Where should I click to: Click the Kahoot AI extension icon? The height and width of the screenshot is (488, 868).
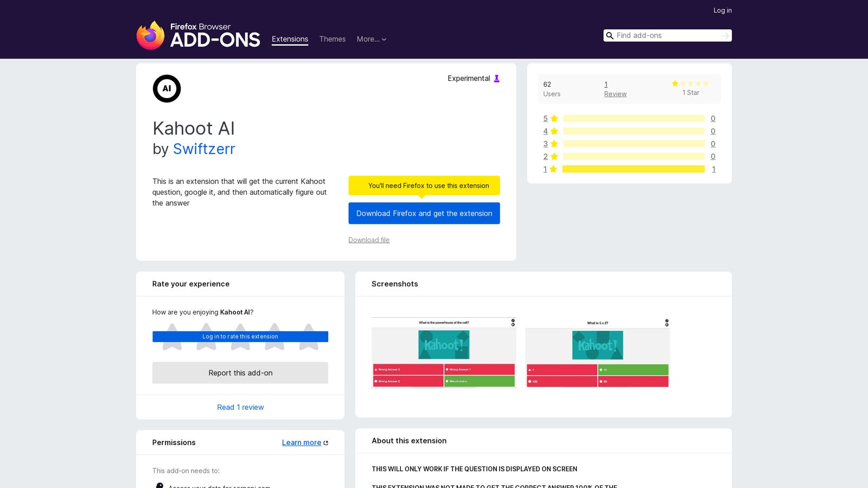[x=167, y=88]
